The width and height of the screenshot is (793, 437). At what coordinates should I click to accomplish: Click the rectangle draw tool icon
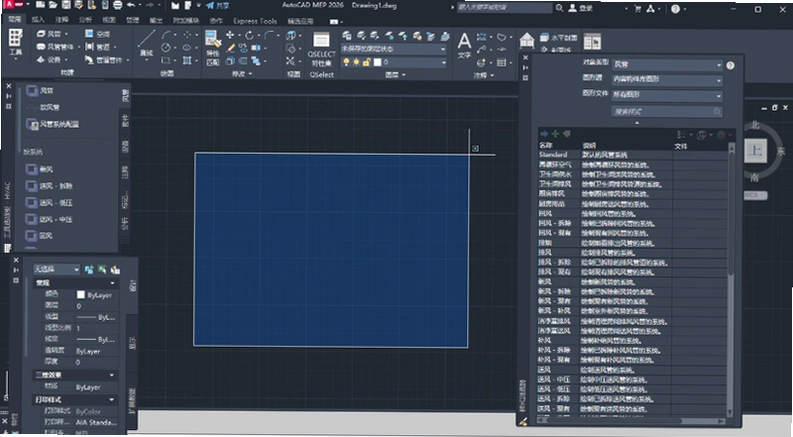[165, 61]
